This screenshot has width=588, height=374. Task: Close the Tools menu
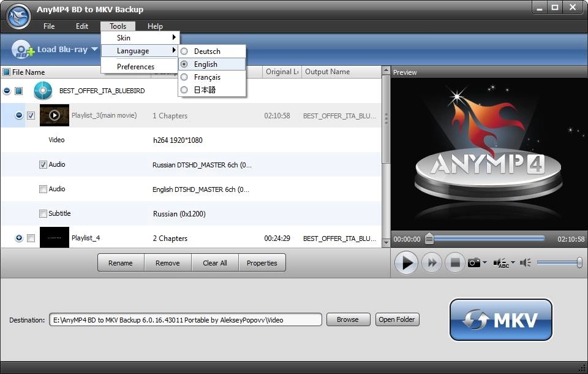point(118,26)
